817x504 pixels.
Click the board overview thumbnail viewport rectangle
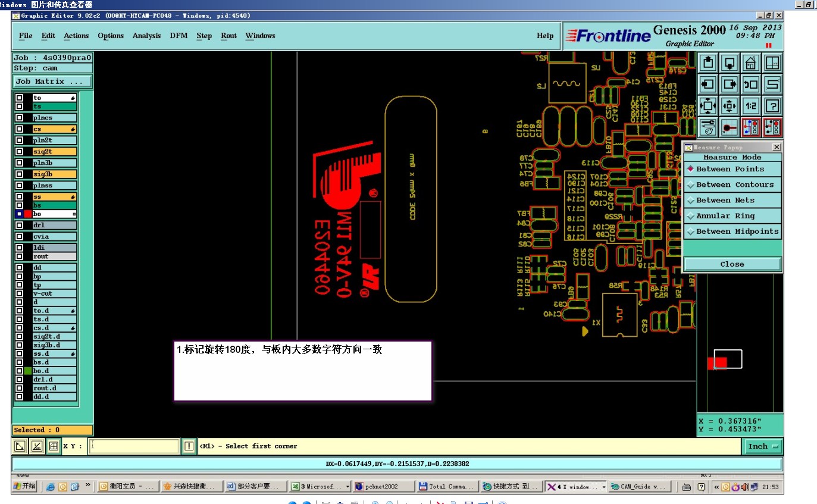pos(728,359)
